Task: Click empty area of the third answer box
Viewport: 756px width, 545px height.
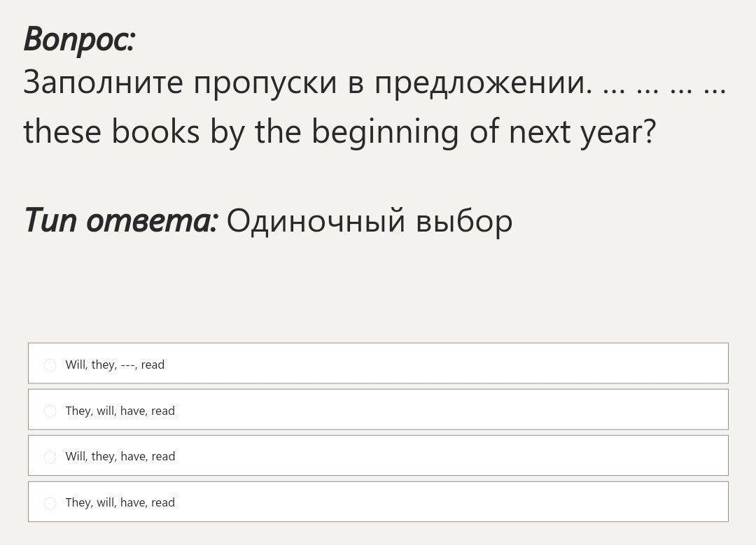Action: 448,456
